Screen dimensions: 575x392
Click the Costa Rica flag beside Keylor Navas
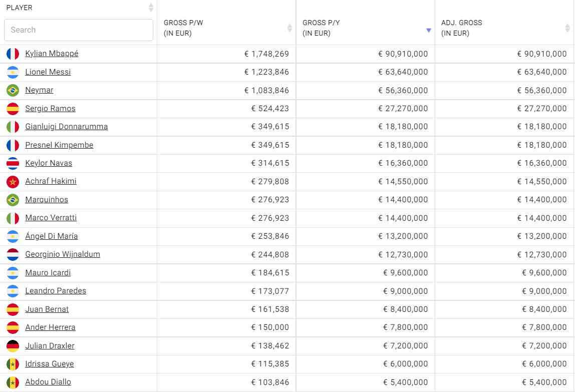(13, 163)
